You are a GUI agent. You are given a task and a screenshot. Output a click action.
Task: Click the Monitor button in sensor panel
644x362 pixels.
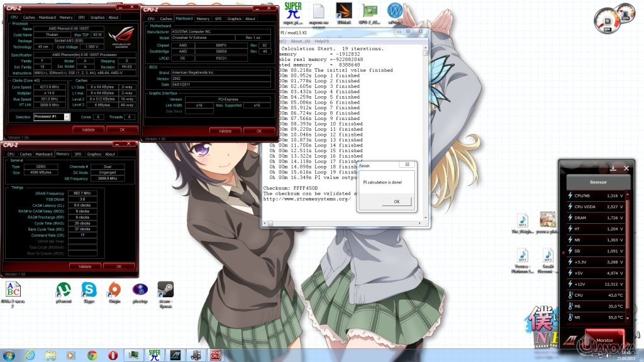[601, 339]
